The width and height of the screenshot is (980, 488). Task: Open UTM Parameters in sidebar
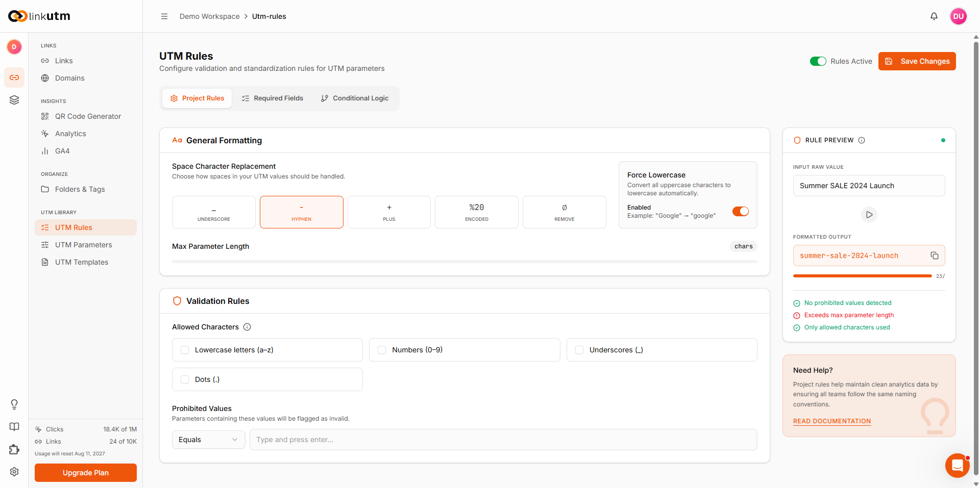coord(86,245)
